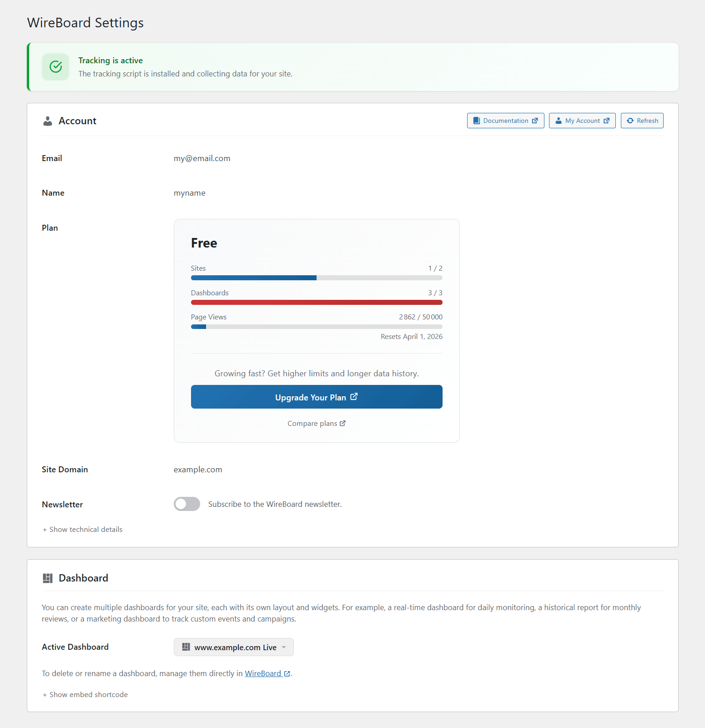Click Upgrade Your Plan button

point(317,397)
